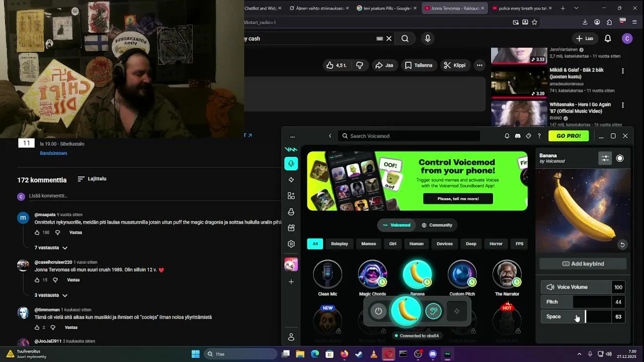Like the @maapata comment

[37, 233]
